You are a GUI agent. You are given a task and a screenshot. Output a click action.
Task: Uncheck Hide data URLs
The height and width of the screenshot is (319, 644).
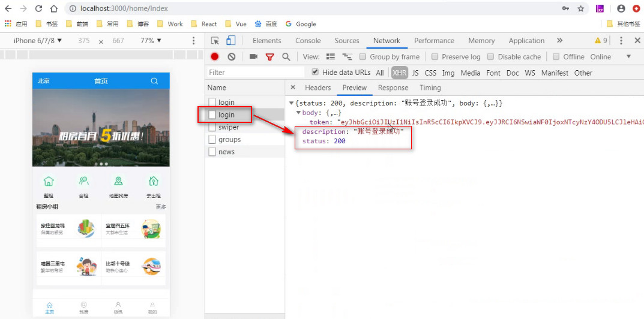point(315,72)
